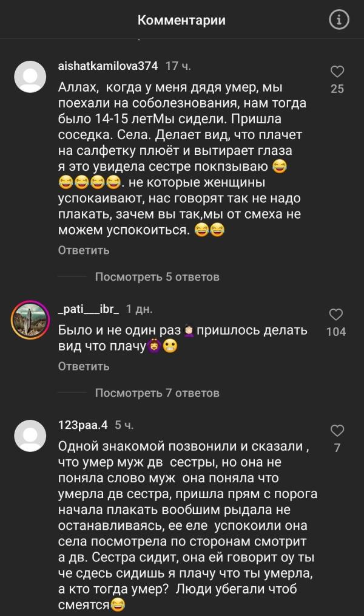The height and width of the screenshot is (616, 364).
Task: Open the _pati___ibr_ username link
Action: [x=89, y=309]
